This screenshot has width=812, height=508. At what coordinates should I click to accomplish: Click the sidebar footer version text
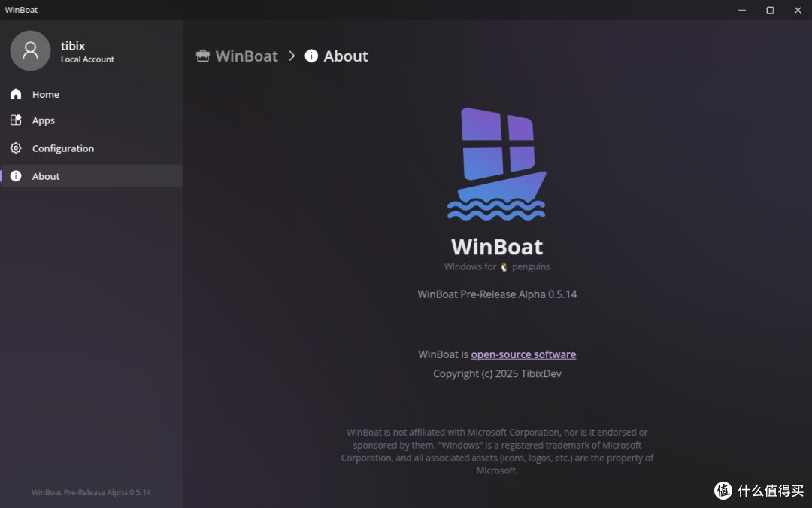tap(91, 492)
